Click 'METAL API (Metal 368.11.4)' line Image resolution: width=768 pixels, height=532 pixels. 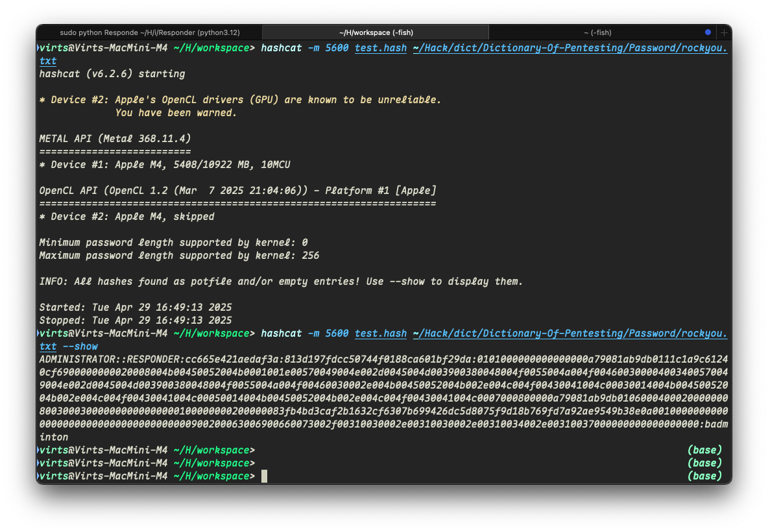(x=115, y=139)
